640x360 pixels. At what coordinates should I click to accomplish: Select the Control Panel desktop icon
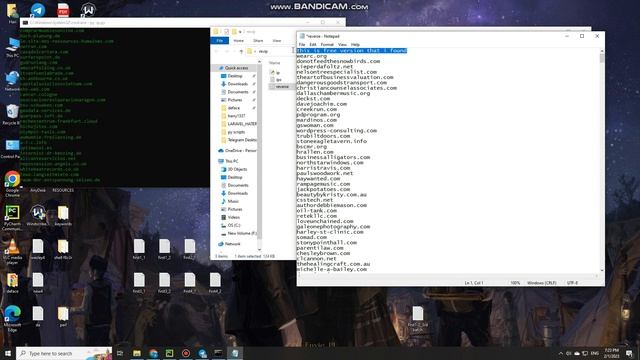(12, 149)
